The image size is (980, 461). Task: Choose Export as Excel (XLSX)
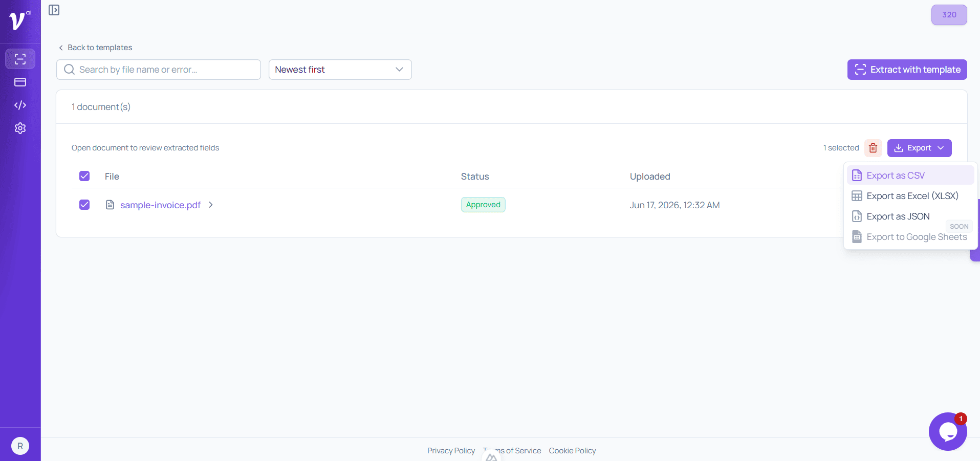click(x=910, y=196)
